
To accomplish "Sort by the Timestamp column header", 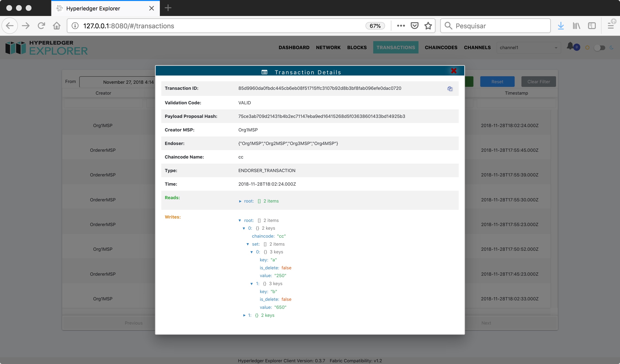I will 516,93.
